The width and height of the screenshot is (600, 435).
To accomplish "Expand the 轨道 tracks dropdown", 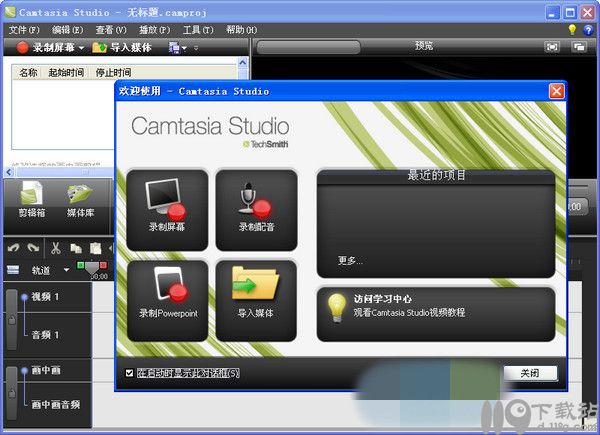I will [x=66, y=270].
